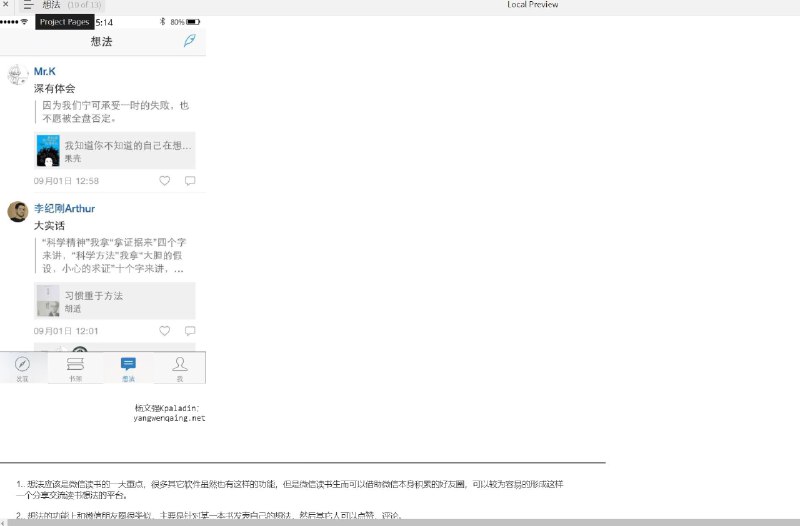Like 李纪刚Arthur's post with the heart icon

click(x=164, y=331)
